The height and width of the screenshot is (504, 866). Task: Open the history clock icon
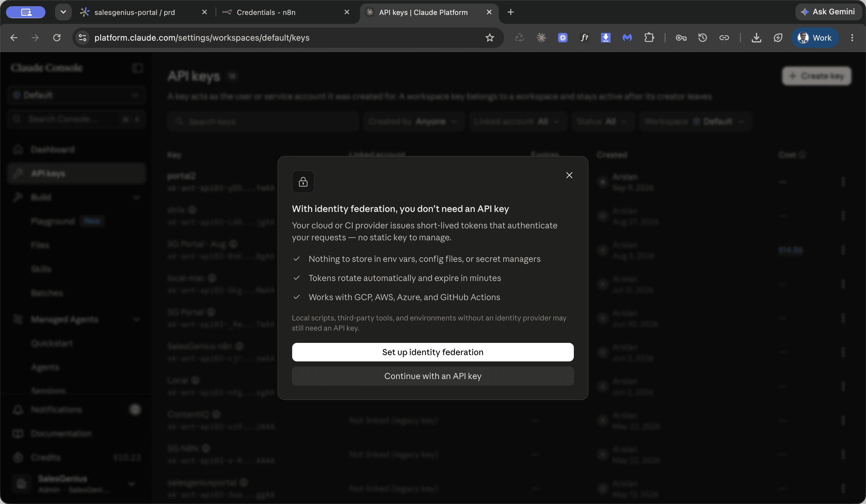(702, 38)
